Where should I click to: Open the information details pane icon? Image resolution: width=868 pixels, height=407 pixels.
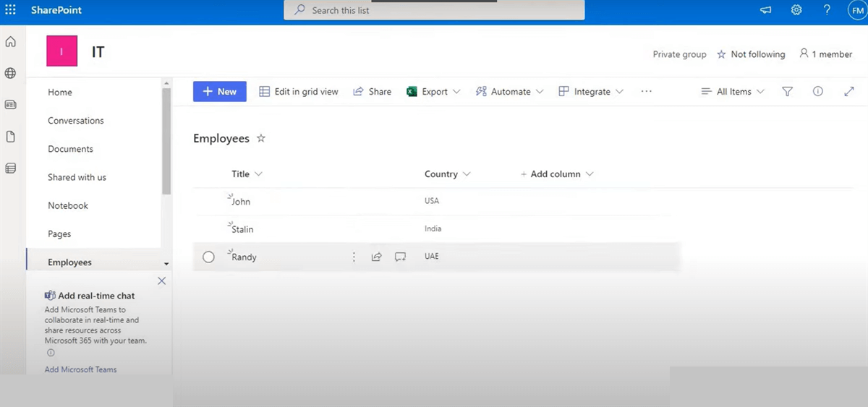(818, 92)
